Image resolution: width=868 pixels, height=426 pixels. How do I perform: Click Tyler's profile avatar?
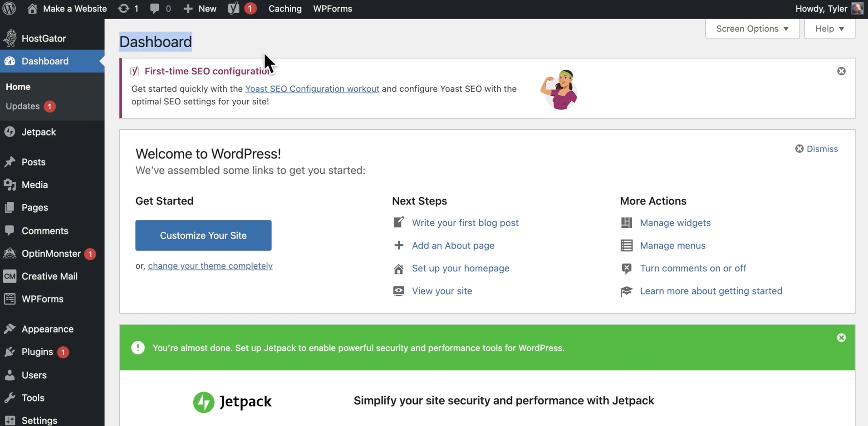(857, 8)
